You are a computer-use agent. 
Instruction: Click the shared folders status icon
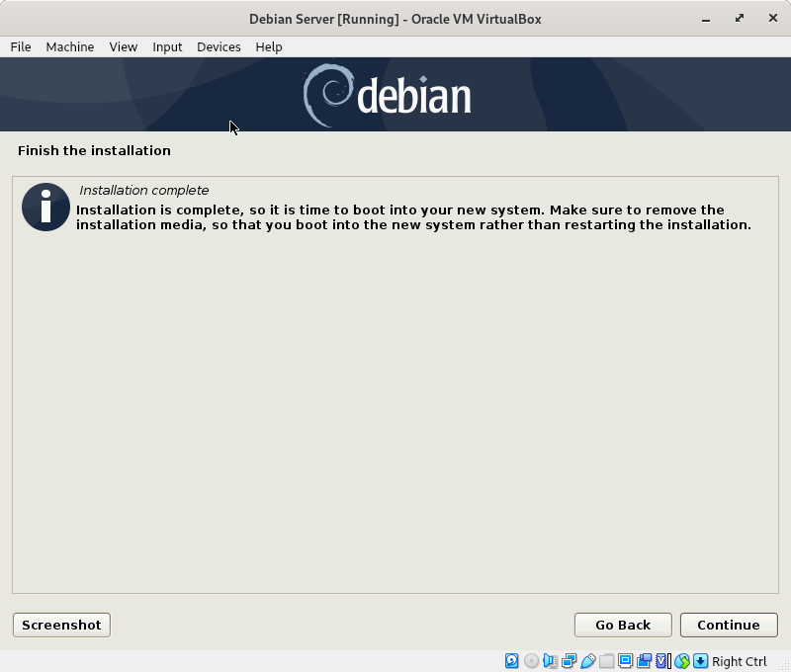click(607, 661)
